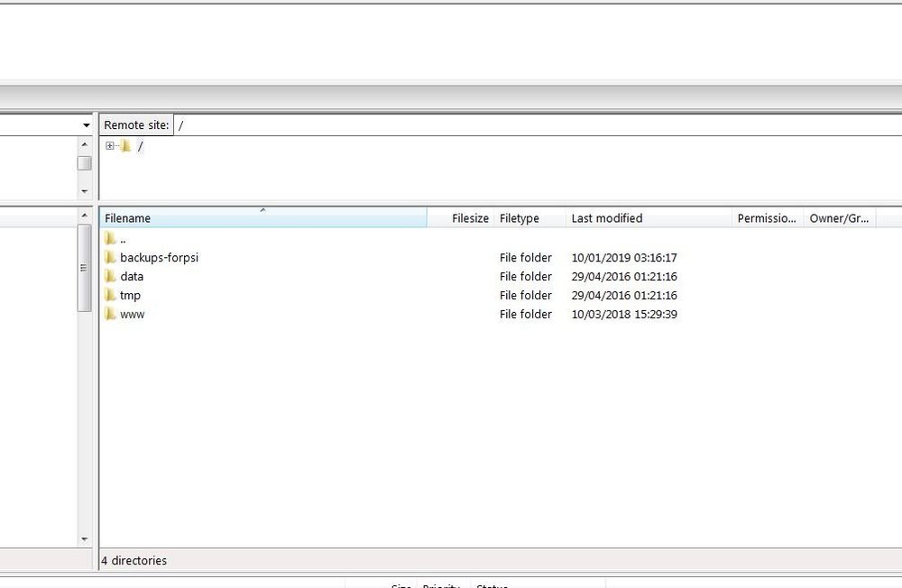Click the 4 directories status text

click(134, 560)
